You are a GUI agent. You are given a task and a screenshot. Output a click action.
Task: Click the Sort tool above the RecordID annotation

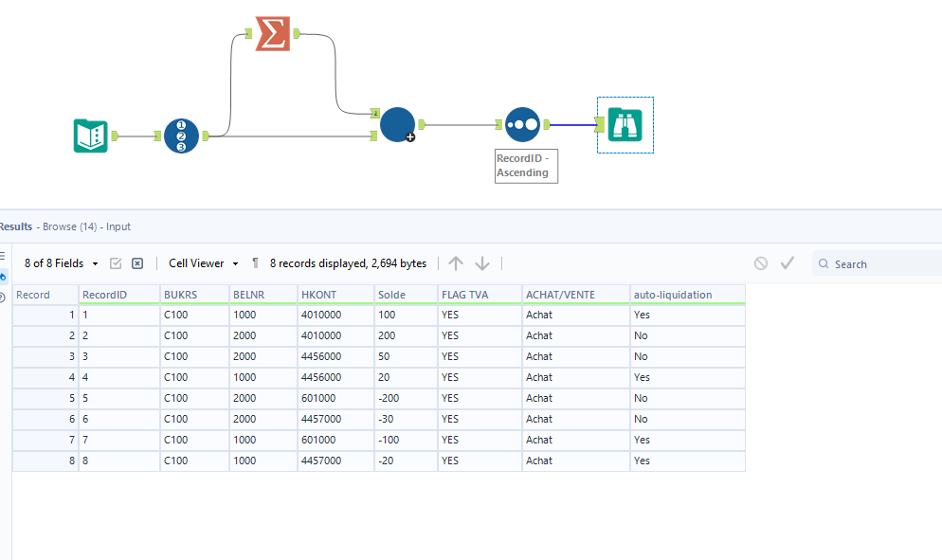click(x=522, y=124)
